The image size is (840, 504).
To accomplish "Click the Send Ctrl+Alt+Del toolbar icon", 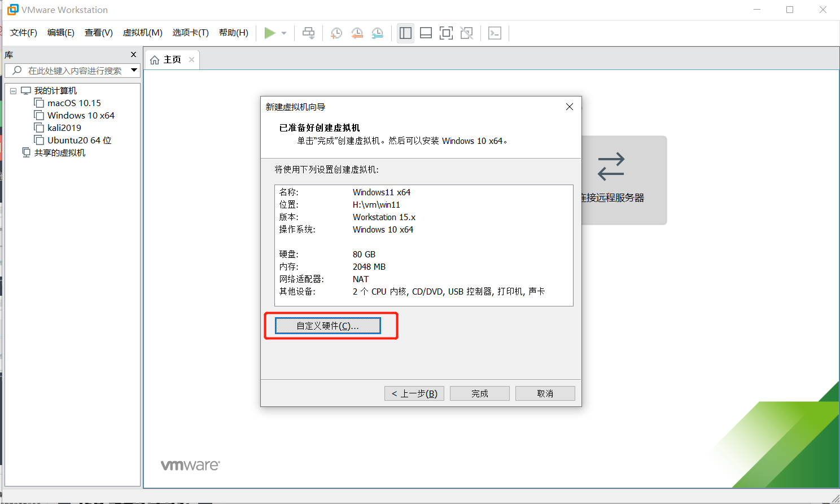I will [x=308, y=33].
